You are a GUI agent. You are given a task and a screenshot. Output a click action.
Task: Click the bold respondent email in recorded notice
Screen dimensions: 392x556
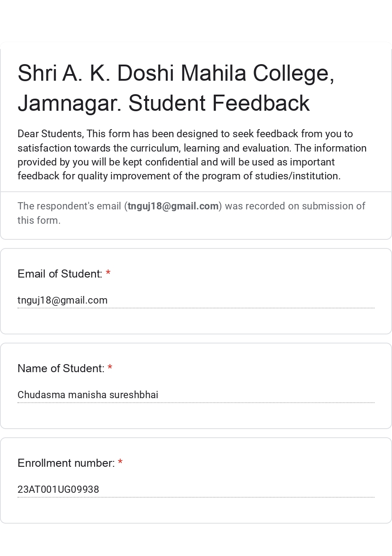[173, 206]
